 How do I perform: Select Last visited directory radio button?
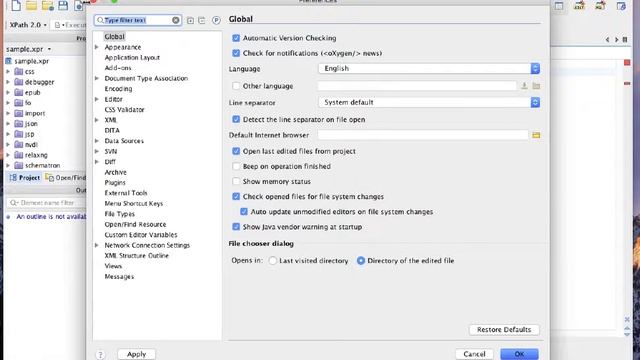(273, 261)
